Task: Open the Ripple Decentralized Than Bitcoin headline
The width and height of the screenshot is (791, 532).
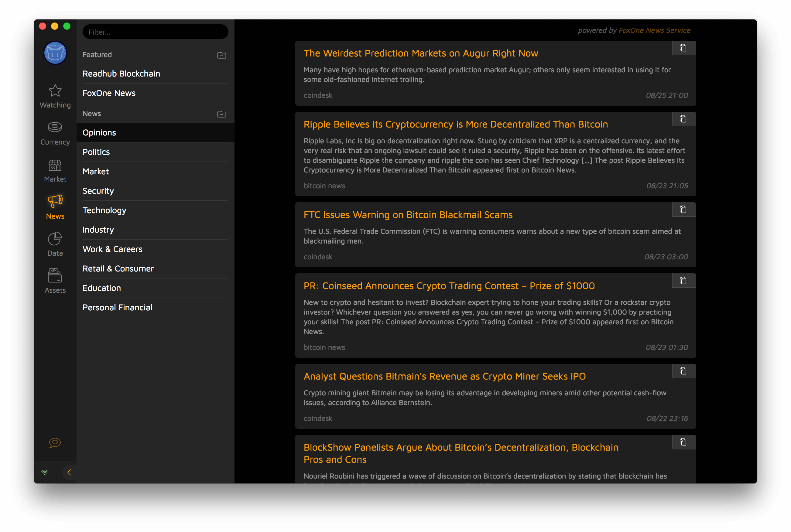Action: tap(455, 124)
